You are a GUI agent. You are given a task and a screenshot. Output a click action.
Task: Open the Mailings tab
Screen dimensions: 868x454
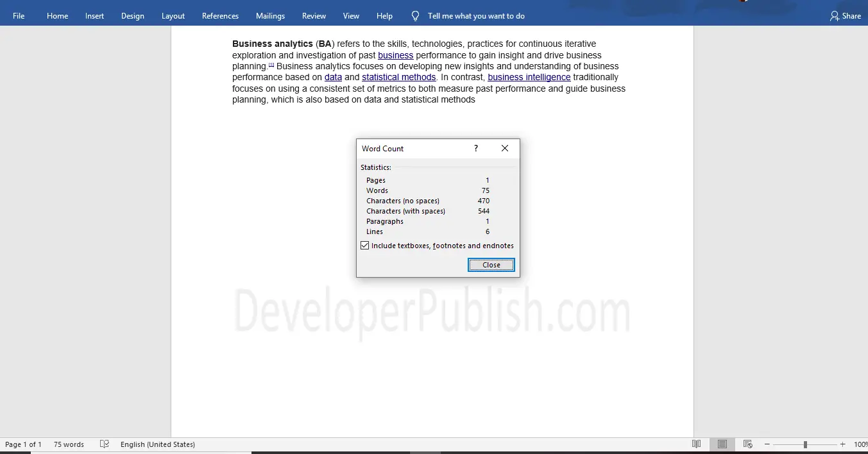pos(270,16)
